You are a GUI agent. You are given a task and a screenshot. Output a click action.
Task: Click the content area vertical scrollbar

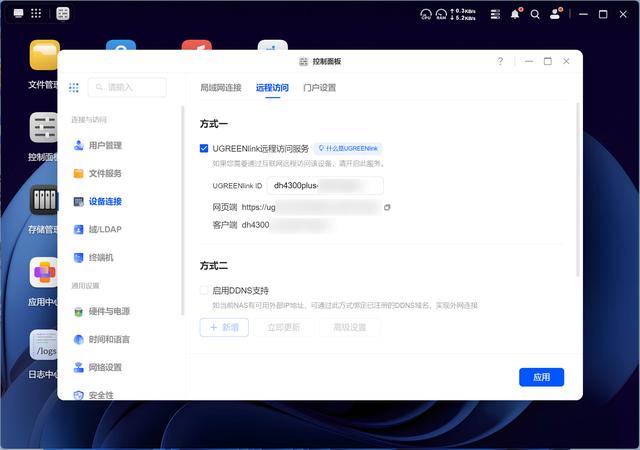click(x=578, y=190)
